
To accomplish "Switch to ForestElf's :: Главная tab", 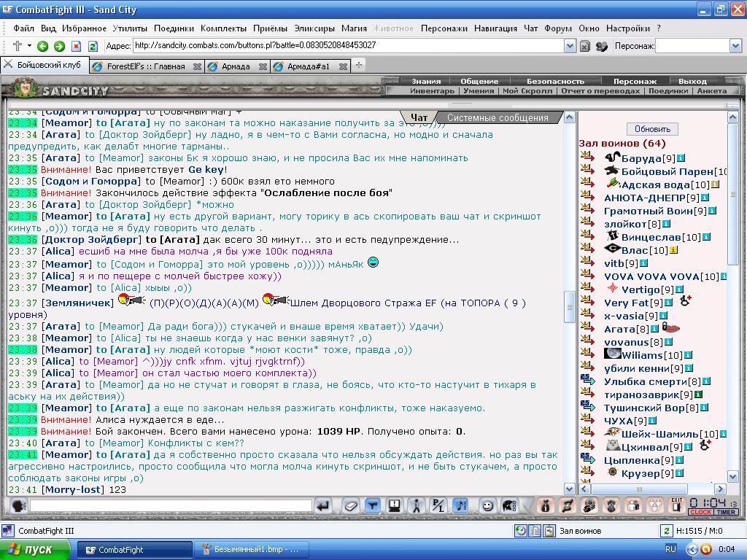I will click(146, 66).
